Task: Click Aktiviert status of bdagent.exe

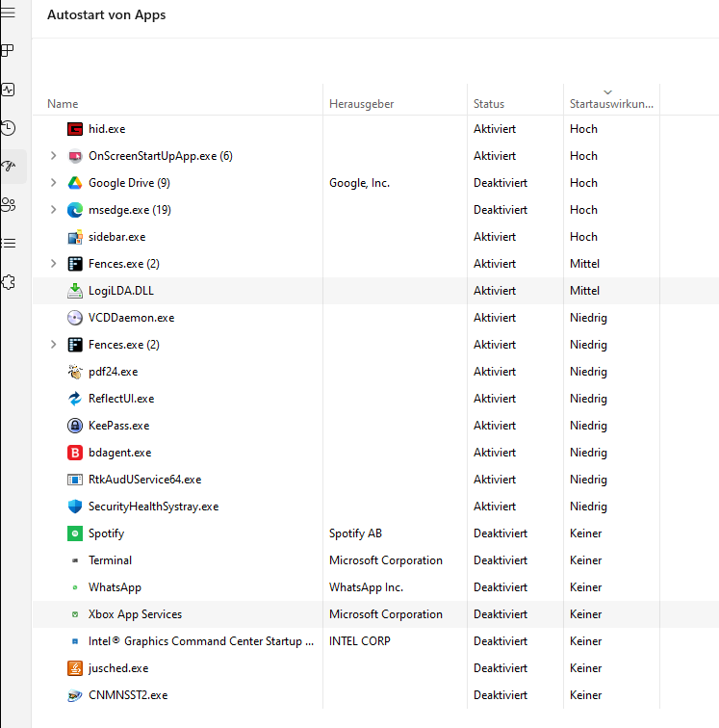Action: (495, 453)
